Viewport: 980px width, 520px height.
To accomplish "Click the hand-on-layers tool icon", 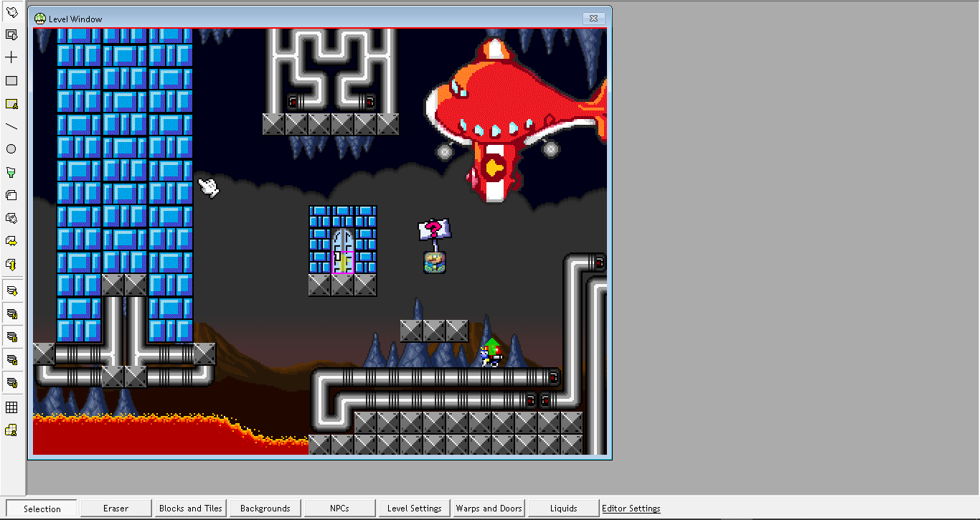I will point(11,219).
